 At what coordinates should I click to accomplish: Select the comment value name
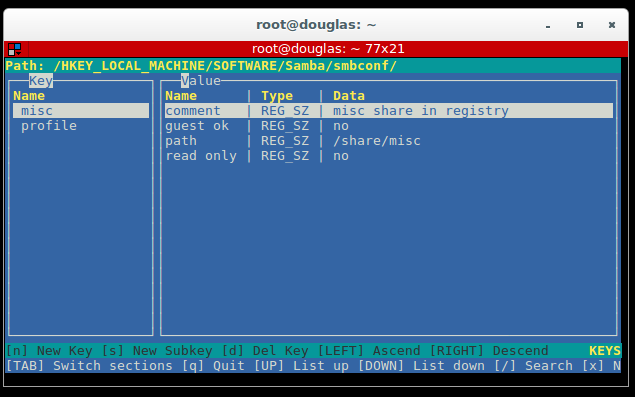193,111
